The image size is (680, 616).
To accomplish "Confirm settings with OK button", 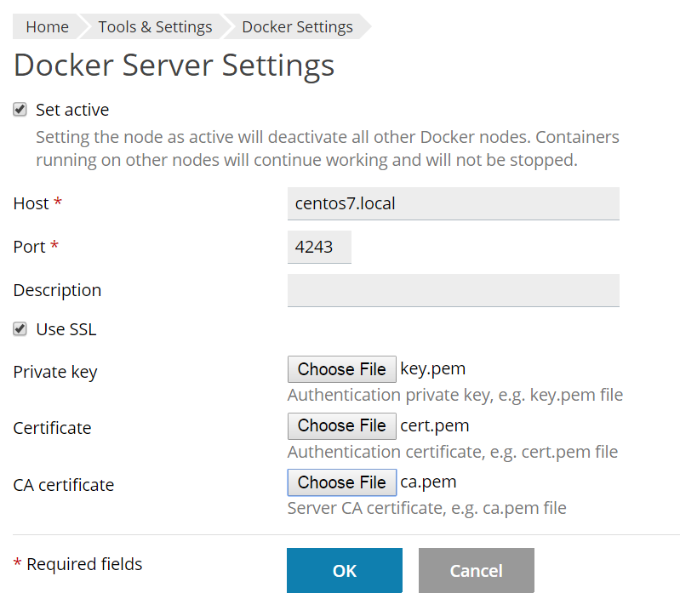I will click(x=345, y=571).
